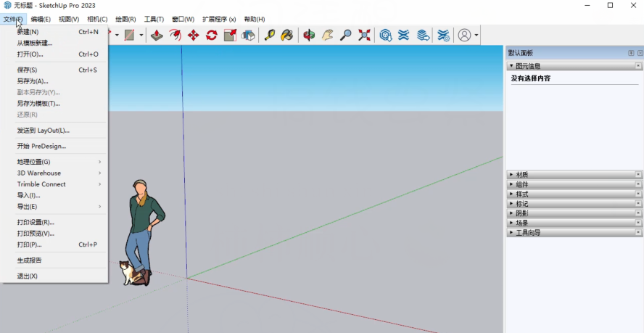Open the 扩展程序 (x) menu
Viewport: 644px width, 333px height.
[x=219, y=19]
